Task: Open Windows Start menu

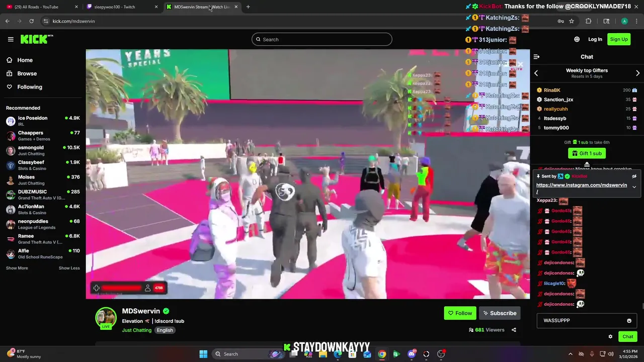Action: (x=203, y=354)
